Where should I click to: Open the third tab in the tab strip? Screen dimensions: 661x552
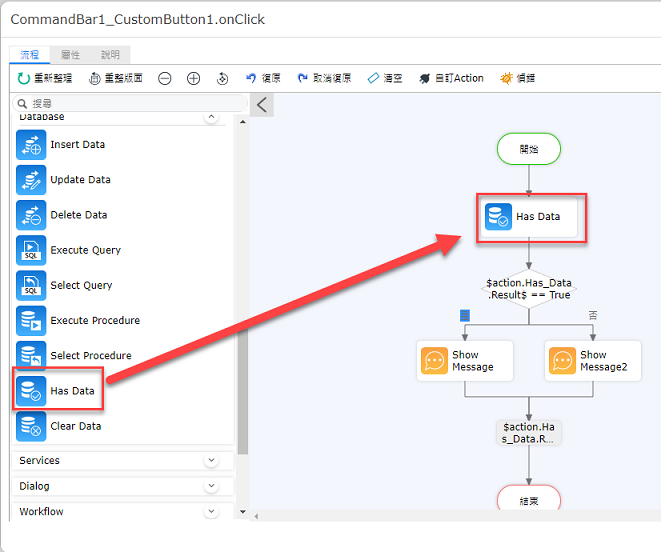tap(110, 55)
